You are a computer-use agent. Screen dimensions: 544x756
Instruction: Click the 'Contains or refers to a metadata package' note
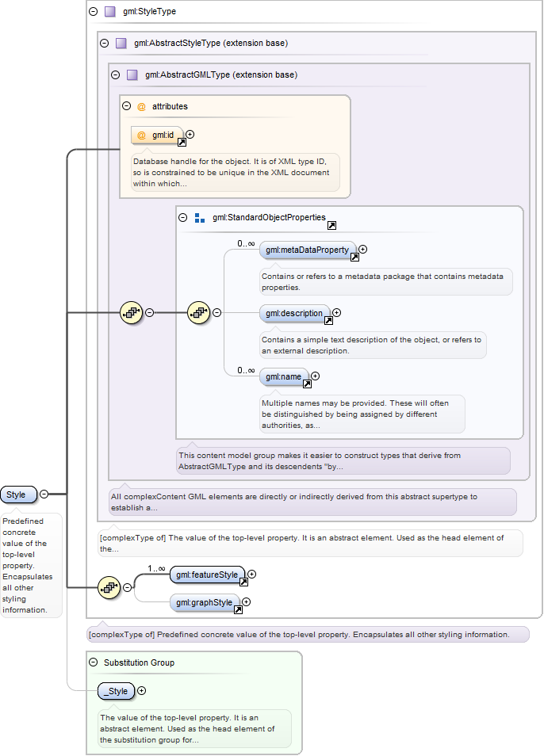[386, 281]
